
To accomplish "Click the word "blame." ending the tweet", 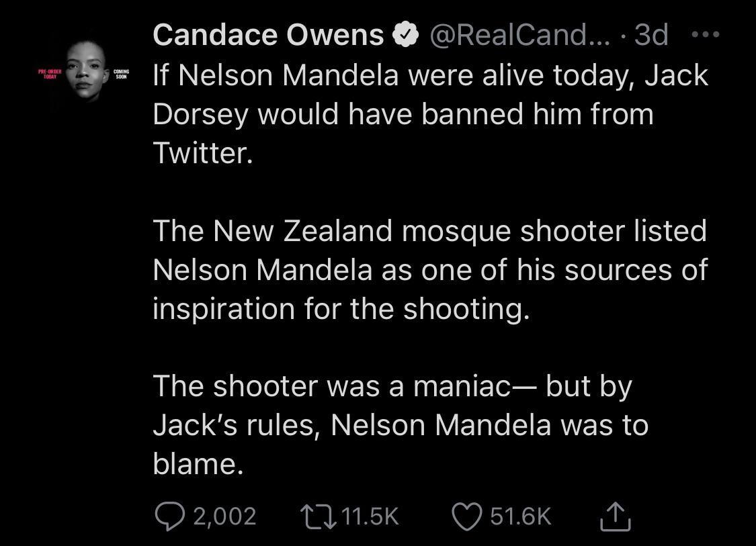I will (x=198, y=463).
